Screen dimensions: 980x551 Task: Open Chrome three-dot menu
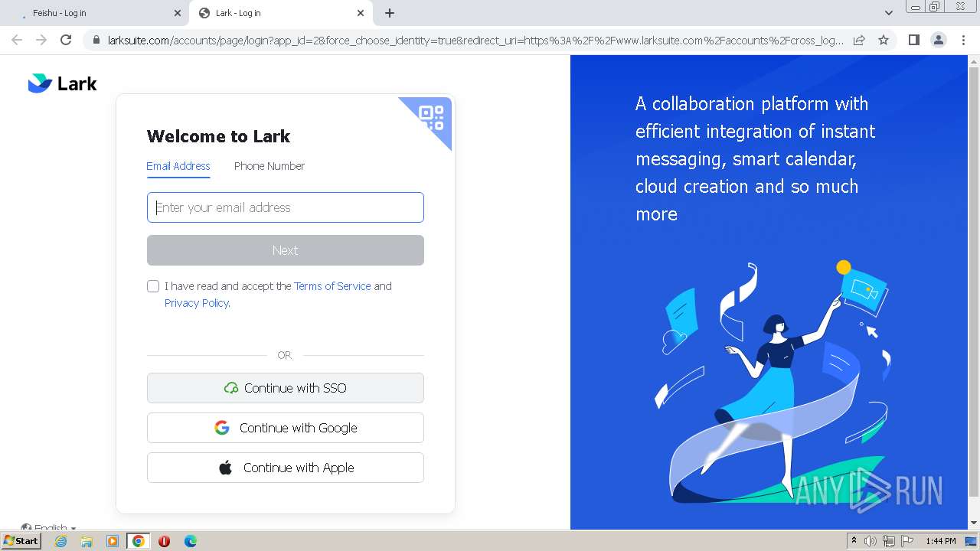point(962,40)
